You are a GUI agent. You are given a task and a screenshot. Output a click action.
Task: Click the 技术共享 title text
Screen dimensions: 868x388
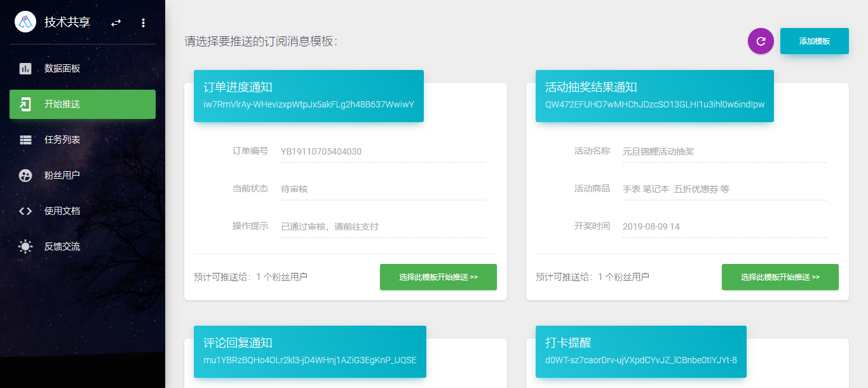pos(67,22)
